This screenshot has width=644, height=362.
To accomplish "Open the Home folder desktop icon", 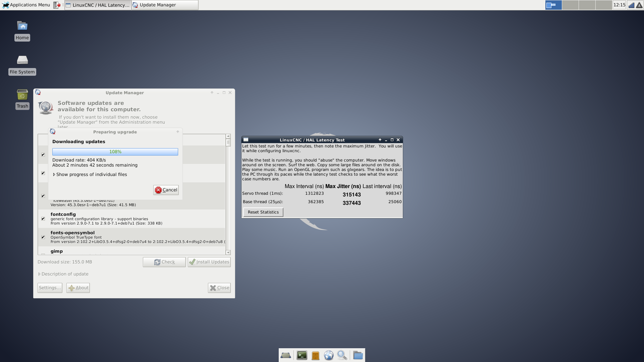I will click(22, 26).
